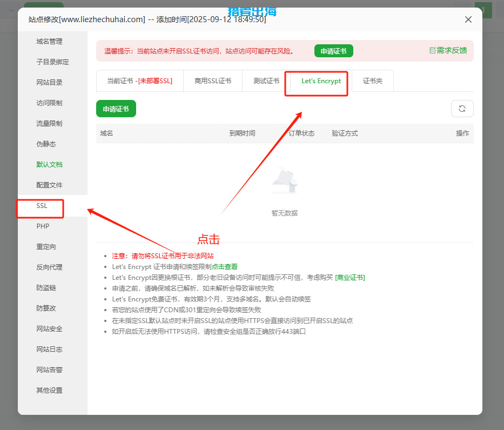Open the 当前证书 tab

click(139, 81)
